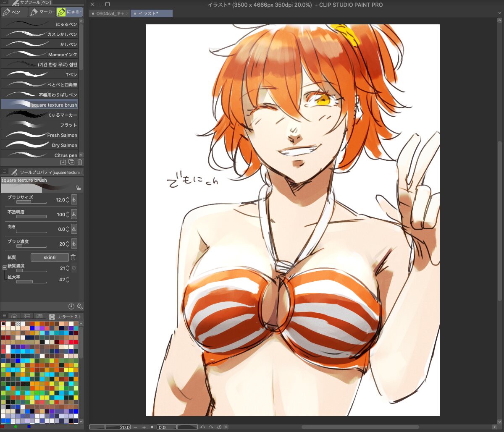
Task: Click the import sub tool material icon
Action: 63,162
